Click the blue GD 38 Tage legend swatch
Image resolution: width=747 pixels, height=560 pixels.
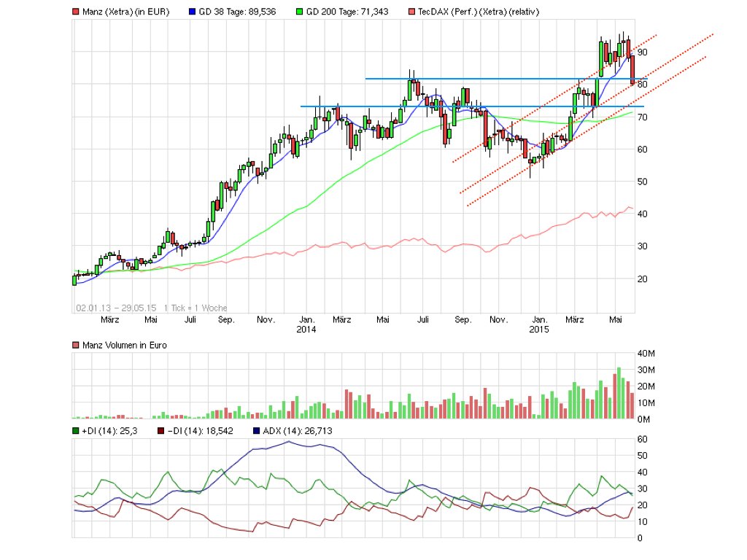192,12
